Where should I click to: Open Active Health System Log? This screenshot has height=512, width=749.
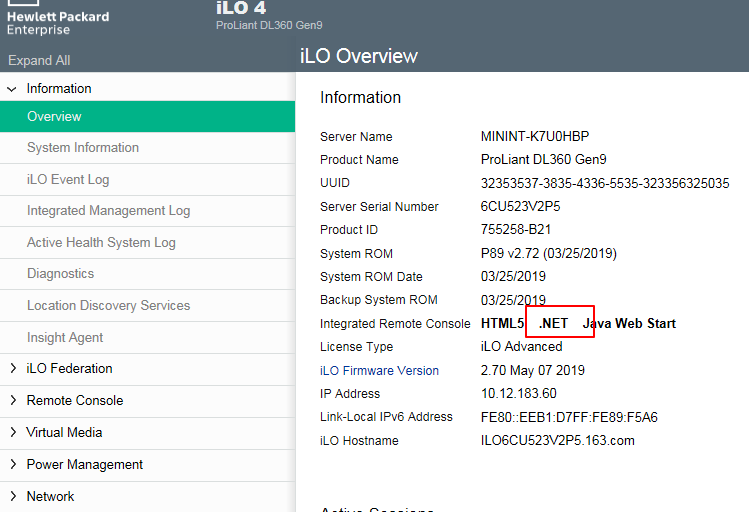[x=148, y=243]
